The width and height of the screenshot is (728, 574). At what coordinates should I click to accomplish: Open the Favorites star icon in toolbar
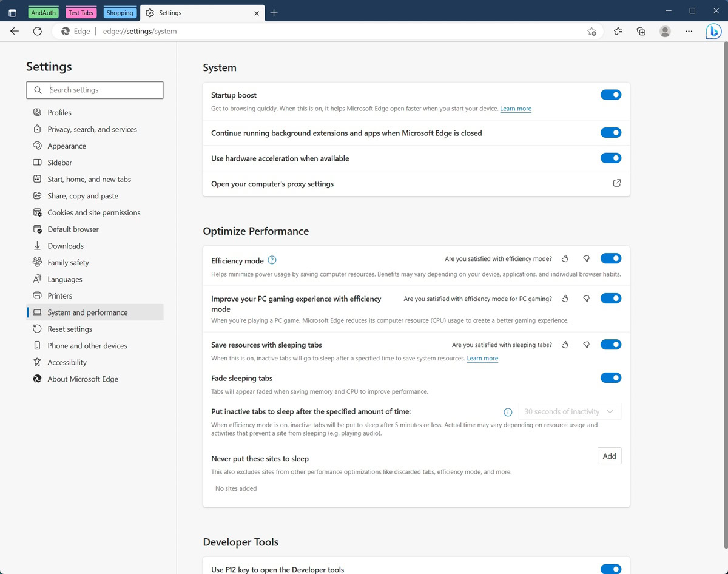pos(618,31)
